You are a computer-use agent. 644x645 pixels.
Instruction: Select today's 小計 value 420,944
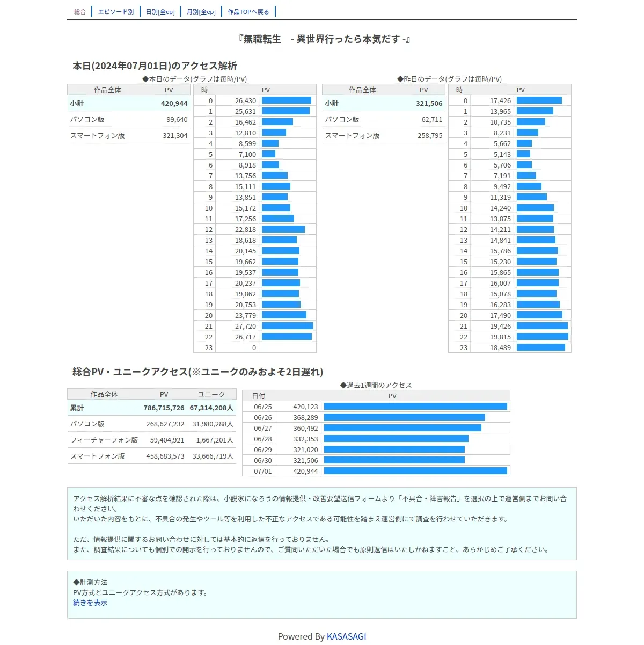[174, 104]
